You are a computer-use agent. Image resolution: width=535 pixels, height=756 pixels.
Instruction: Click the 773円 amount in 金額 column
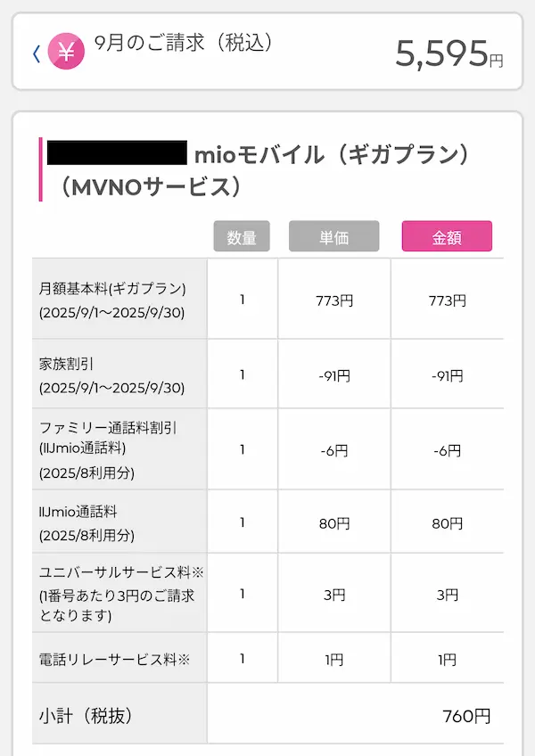coord(447,300)
